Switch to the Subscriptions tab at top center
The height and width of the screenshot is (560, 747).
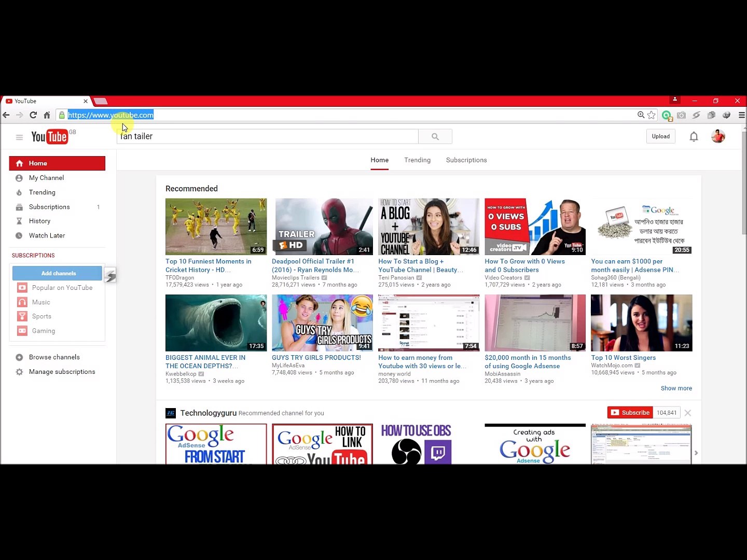466,160
